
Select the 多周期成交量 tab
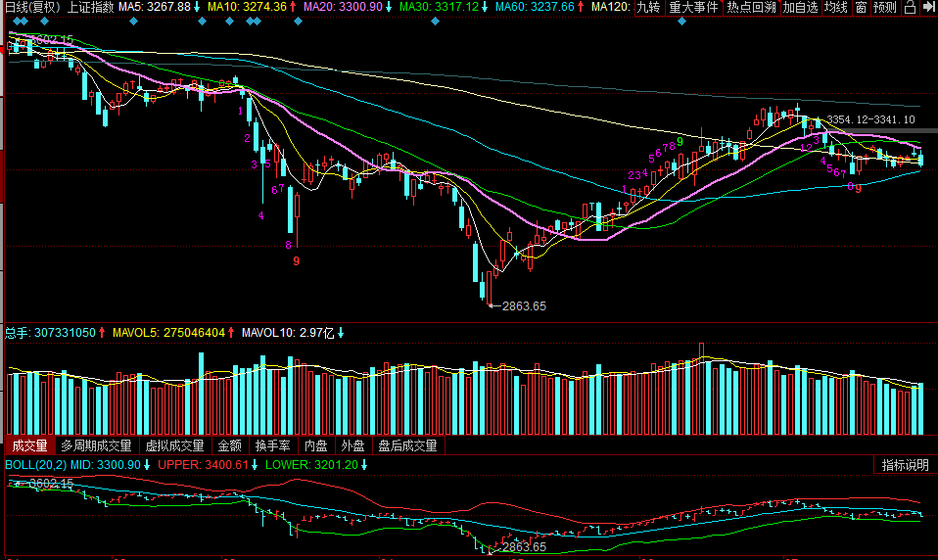click(x=98, y=445)
